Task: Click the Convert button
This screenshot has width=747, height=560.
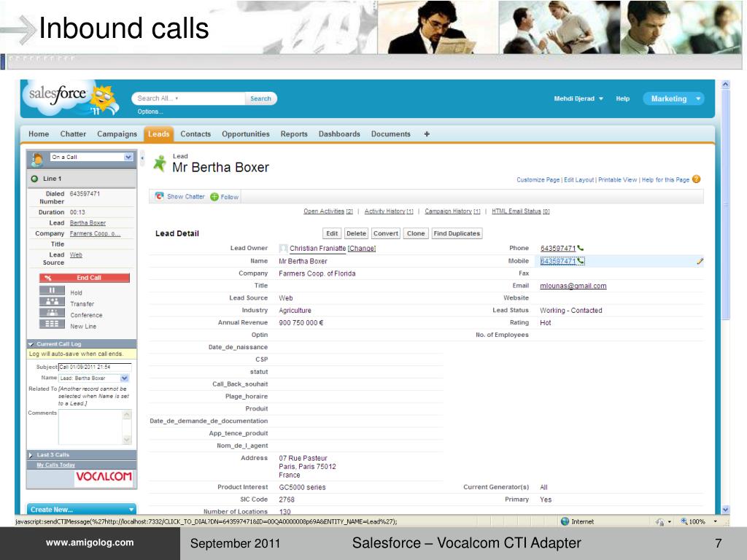Action: pos(385,233)
